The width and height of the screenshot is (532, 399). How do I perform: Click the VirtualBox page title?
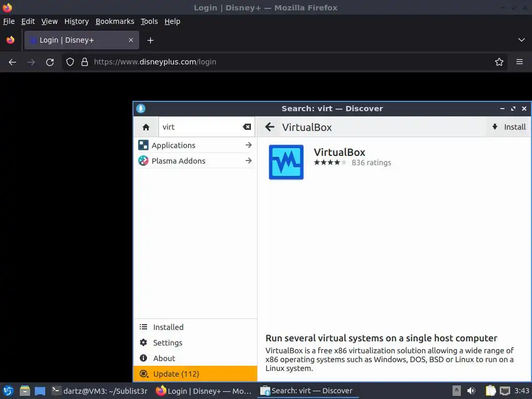click(x=307, y=127)
